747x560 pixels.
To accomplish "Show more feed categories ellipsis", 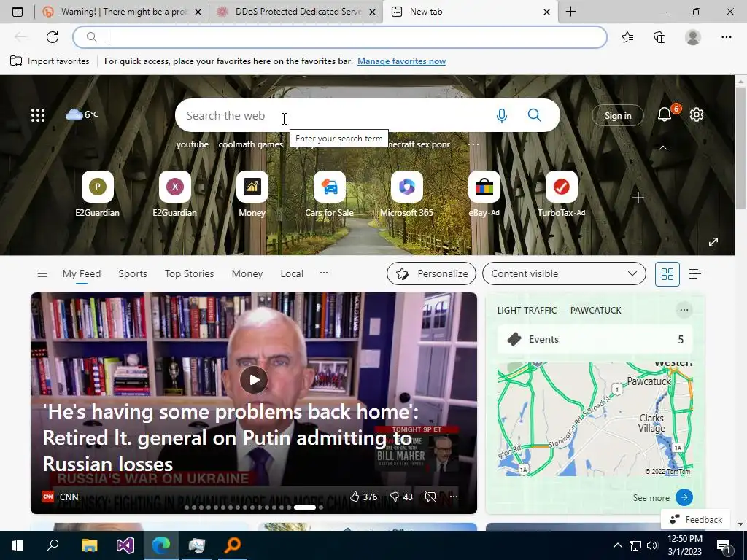I will point(324,273).
